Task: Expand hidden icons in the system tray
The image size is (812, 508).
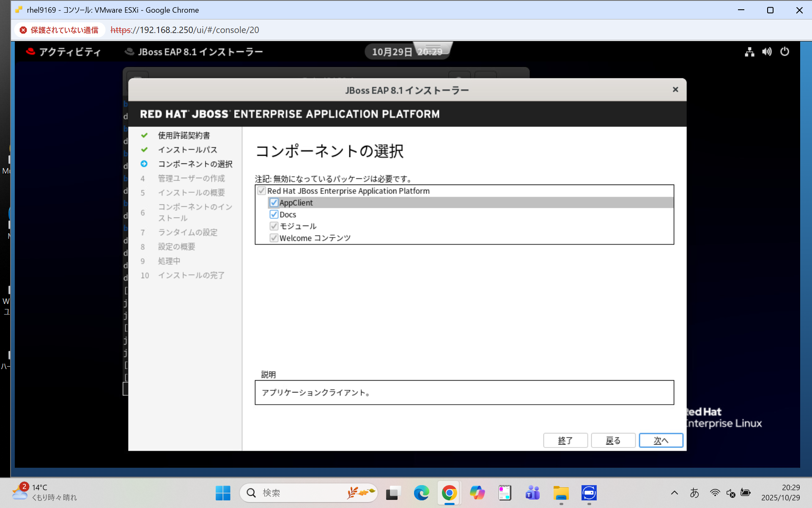Action: 675,492
